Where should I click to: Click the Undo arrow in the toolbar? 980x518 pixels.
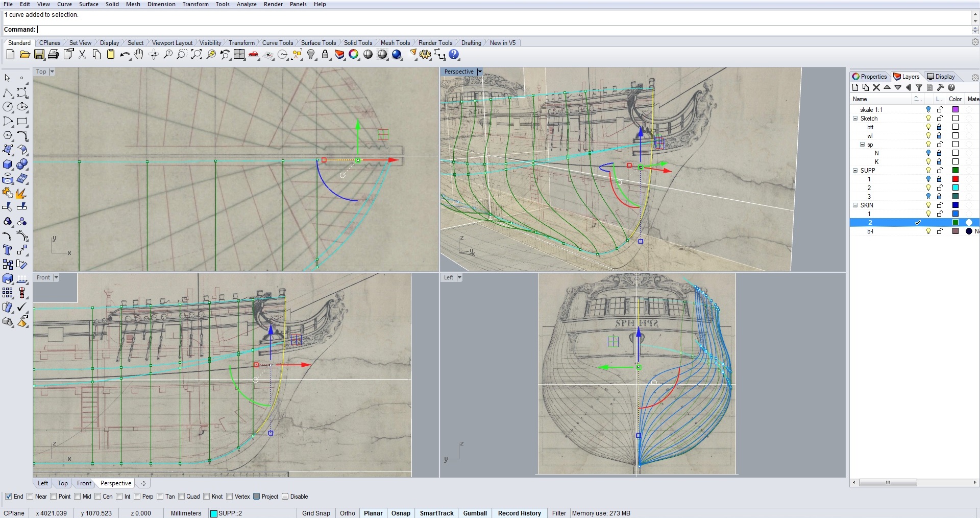pyautogui.click(x=124, y=55)
